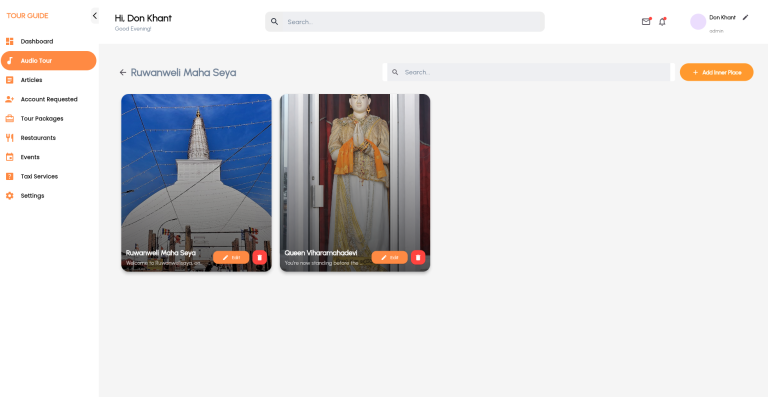Click the Dashboard grid icon
Screen dimensions: 768x397
9,42
